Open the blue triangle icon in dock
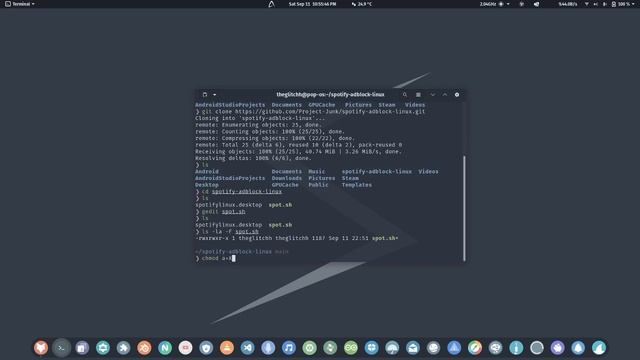The height and width of the screenshot is (360, 640). pyautogui.click(x=454, y=348)
